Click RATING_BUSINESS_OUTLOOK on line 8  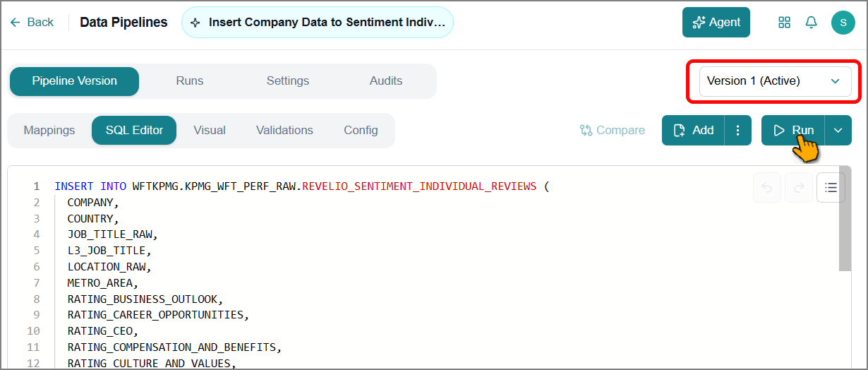coord(143,299)
